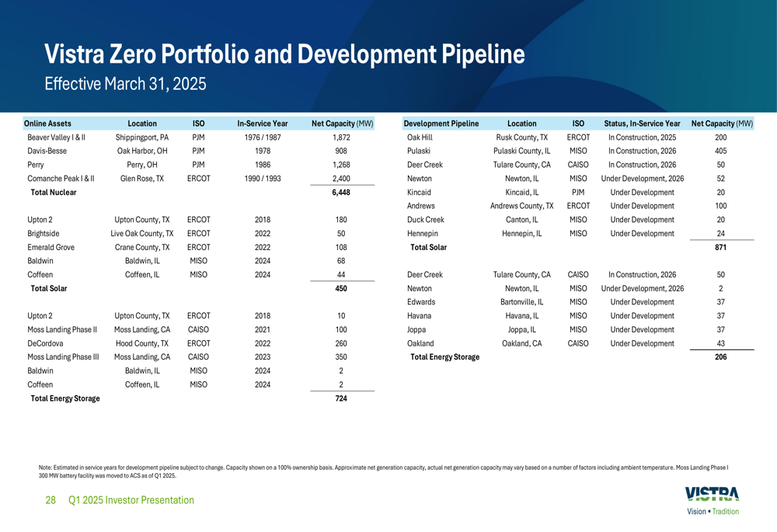Click 'Oakland, CA' location cell
Image resolution: width=777 pixels, height=532 pixels.
click(x=522, y=343)
